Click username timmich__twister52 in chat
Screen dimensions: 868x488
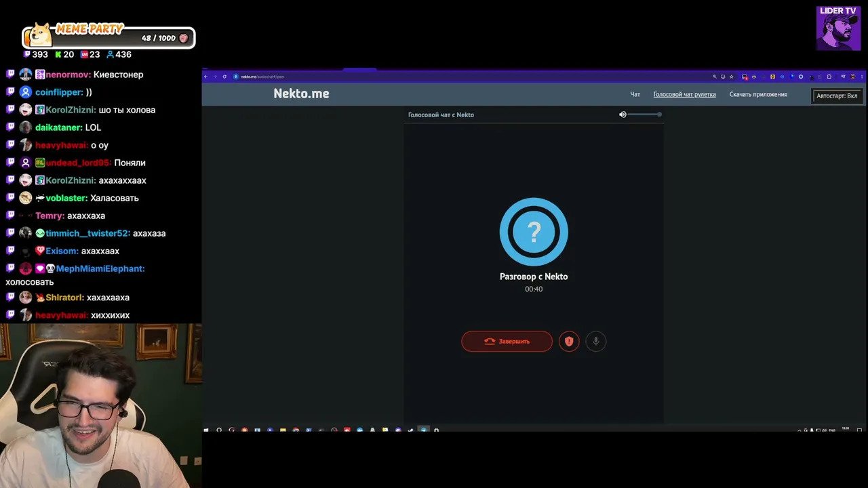click(88, 233)
